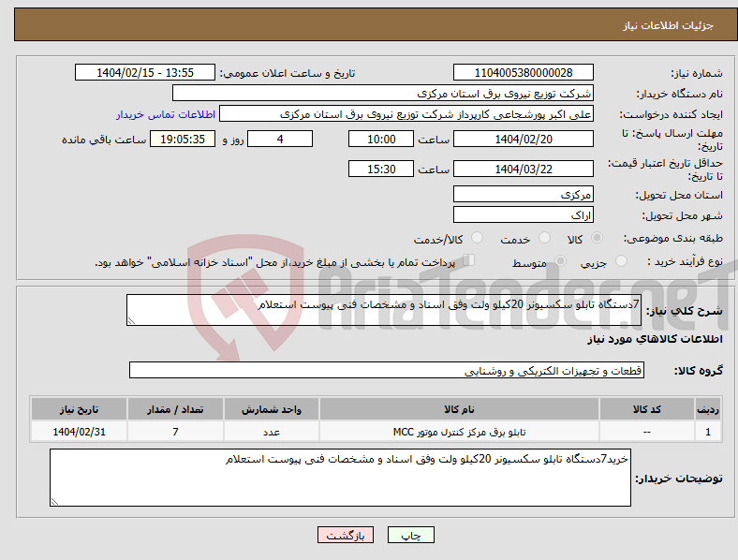Click the response deadline date 1404/02/20

(x=523, y=139)
